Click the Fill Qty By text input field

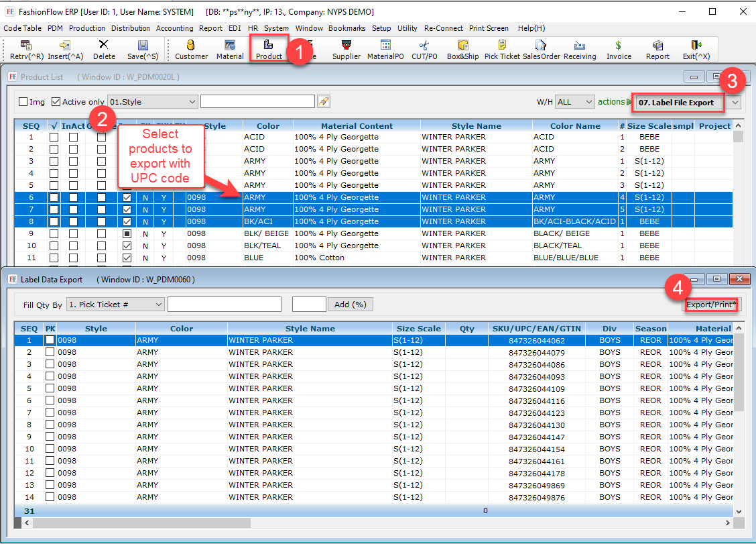[224, 305]
